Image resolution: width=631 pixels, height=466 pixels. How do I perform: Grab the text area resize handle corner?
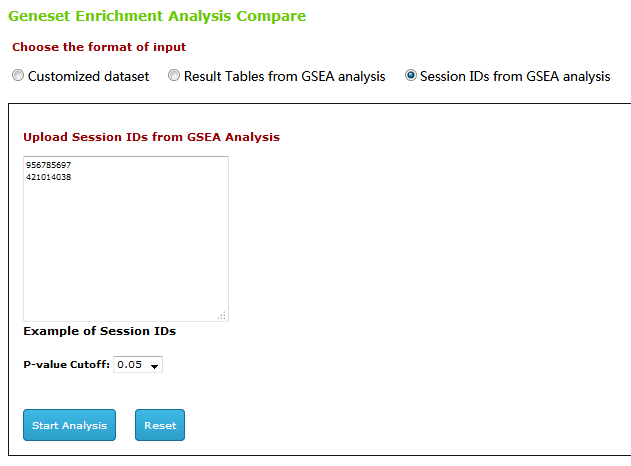coord(222,315)
